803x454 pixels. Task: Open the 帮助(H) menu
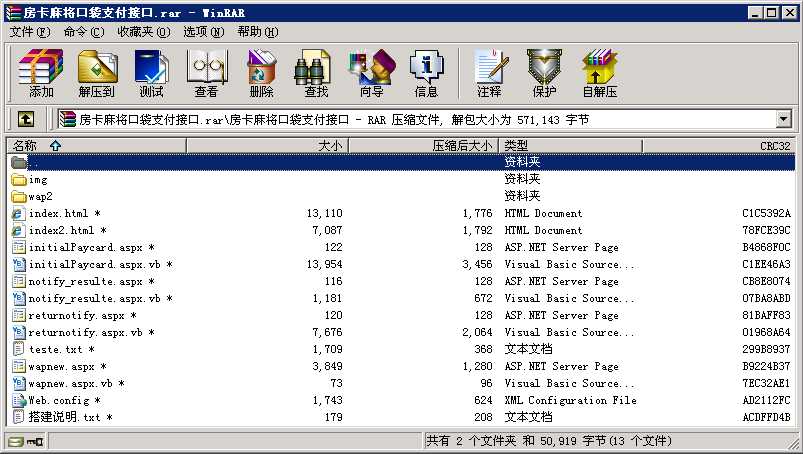(258, 32)
